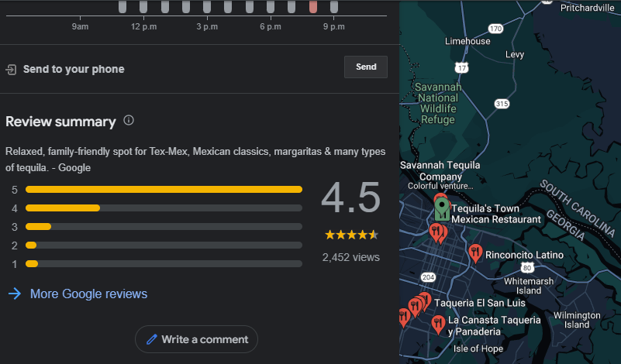
Task: Select the 5-star rating bar
Action: point(164,190)
